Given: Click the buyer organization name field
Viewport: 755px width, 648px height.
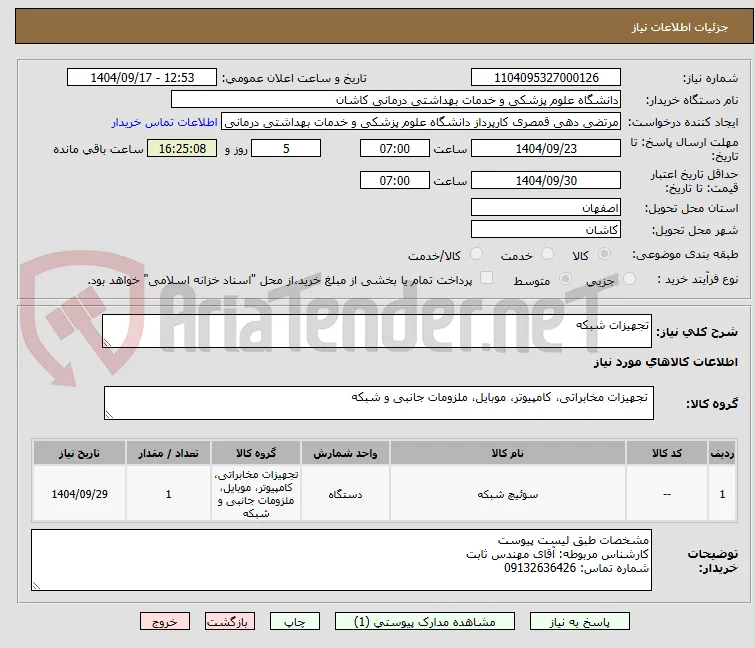Looking at the screenshot, I should pyautogui.click(x=396, y=100).
